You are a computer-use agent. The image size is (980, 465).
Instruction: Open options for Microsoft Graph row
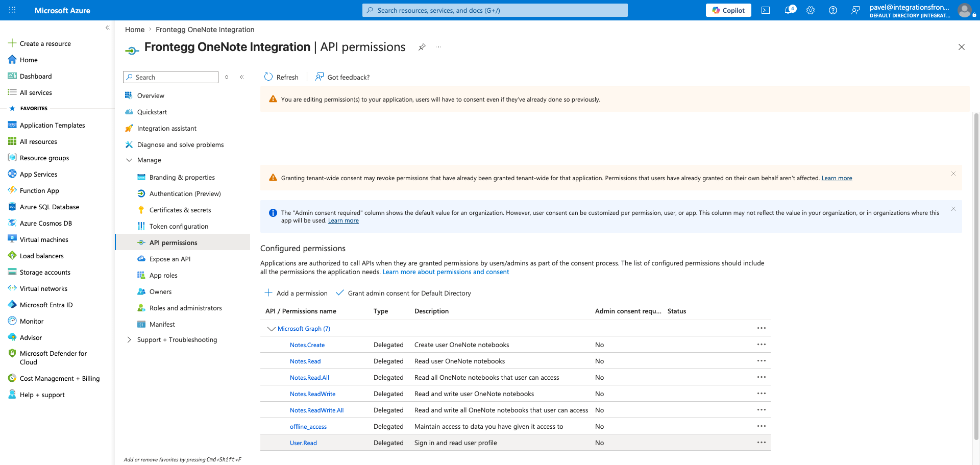[762, 328]
